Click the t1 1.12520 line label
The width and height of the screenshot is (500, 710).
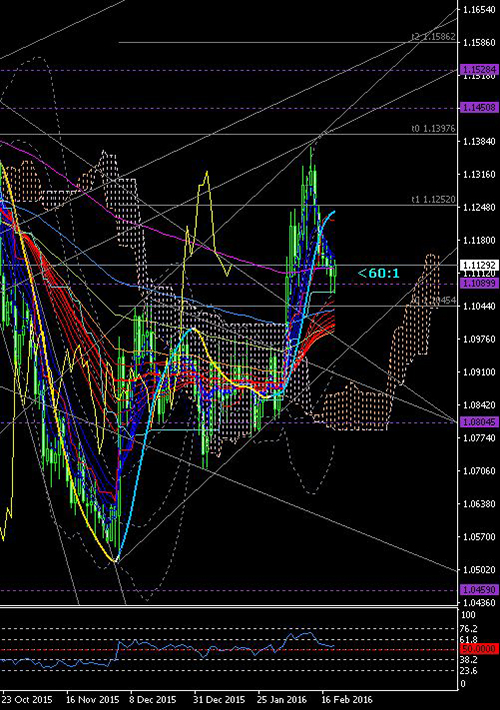coord(433,199)
